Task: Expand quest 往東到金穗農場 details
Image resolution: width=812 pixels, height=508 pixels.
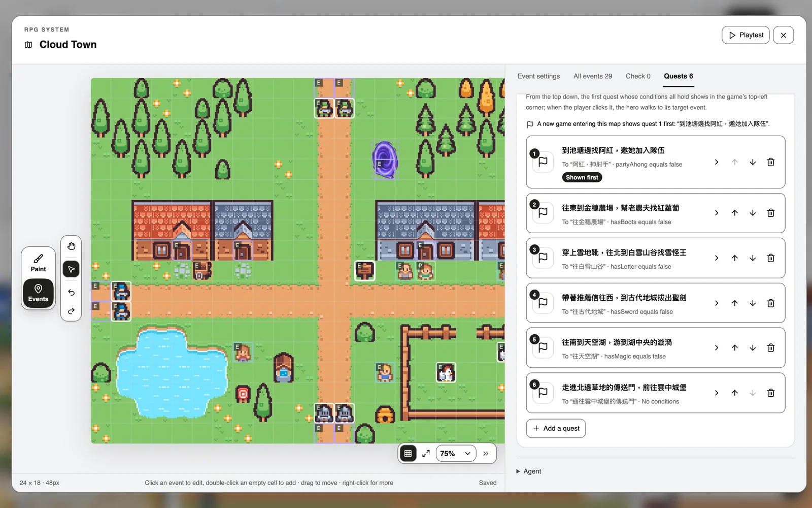Action: coord(717,213)
